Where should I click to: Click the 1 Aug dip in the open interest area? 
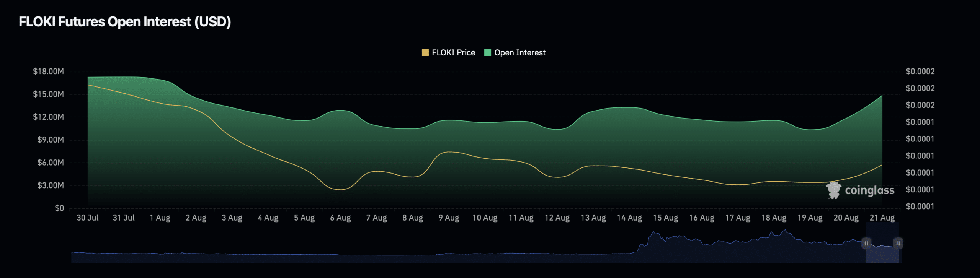pos(160,80)
